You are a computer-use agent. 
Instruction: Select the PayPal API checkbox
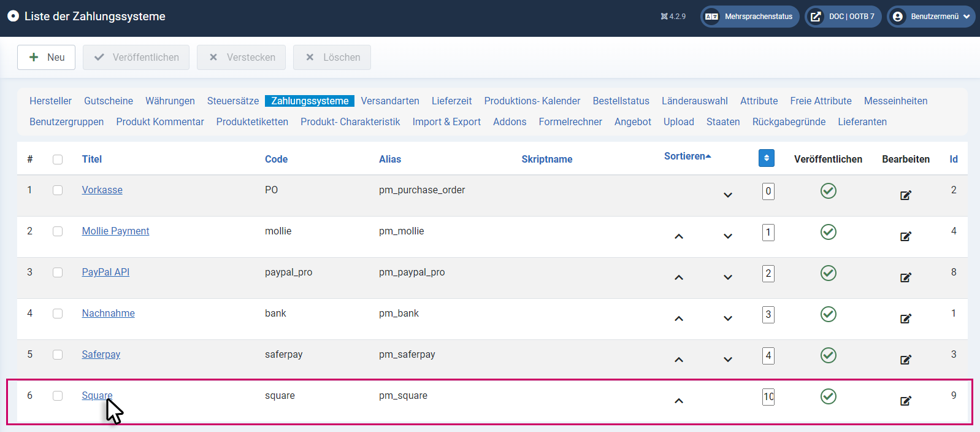pos(58,272)
